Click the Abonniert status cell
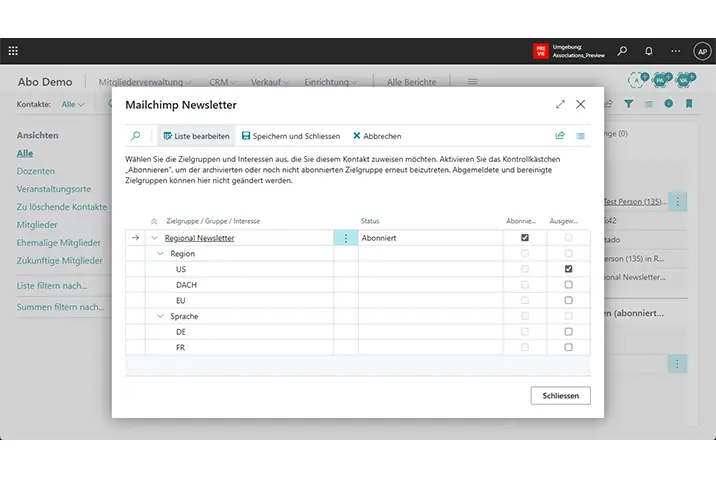Image resolution: width=716 pixels, height=478 pixels. pos(431,238)
